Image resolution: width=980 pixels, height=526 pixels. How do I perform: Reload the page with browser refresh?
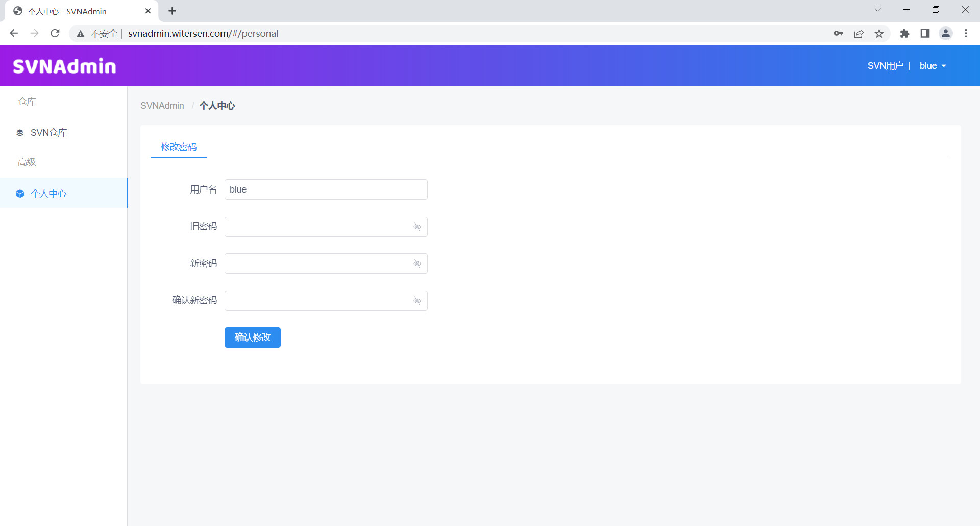click(55, 34)
